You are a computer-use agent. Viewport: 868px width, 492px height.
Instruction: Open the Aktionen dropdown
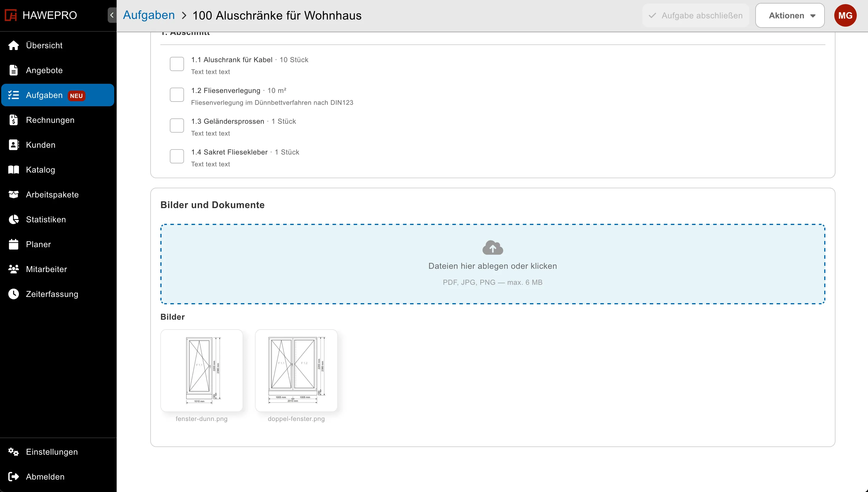[x=790, y=16]
